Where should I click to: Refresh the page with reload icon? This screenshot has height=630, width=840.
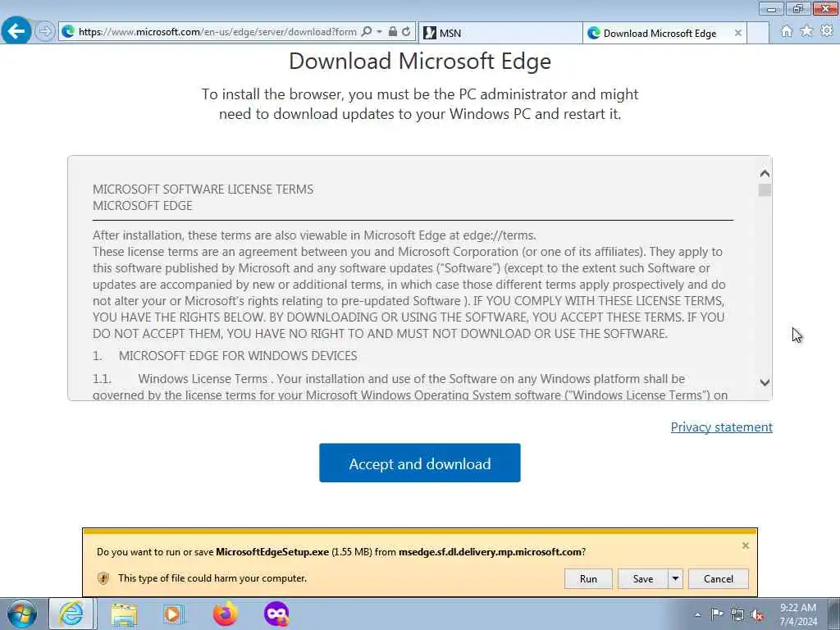407,32
